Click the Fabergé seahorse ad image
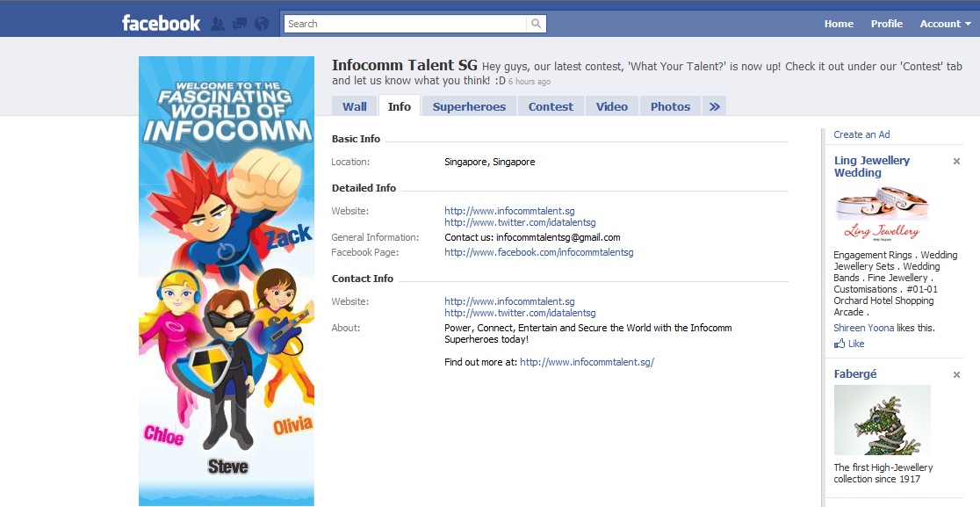The height and width of the screenshot is (507, 980). tap(882, 420)
